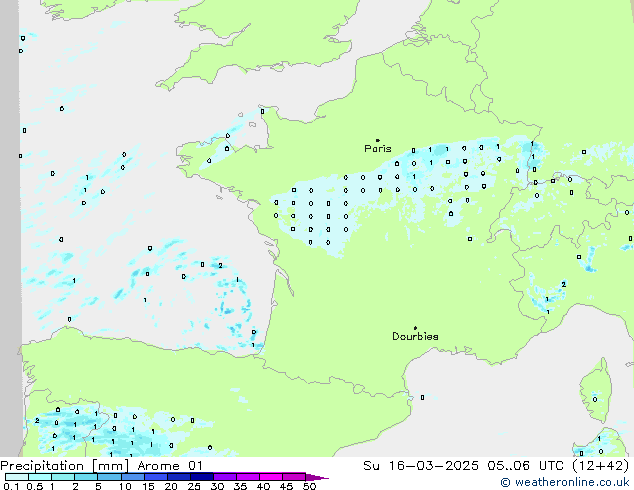Open the weatheronline.co.uk copyright link
The width and height of the screenshot is (634, 490).
point(565,482)
